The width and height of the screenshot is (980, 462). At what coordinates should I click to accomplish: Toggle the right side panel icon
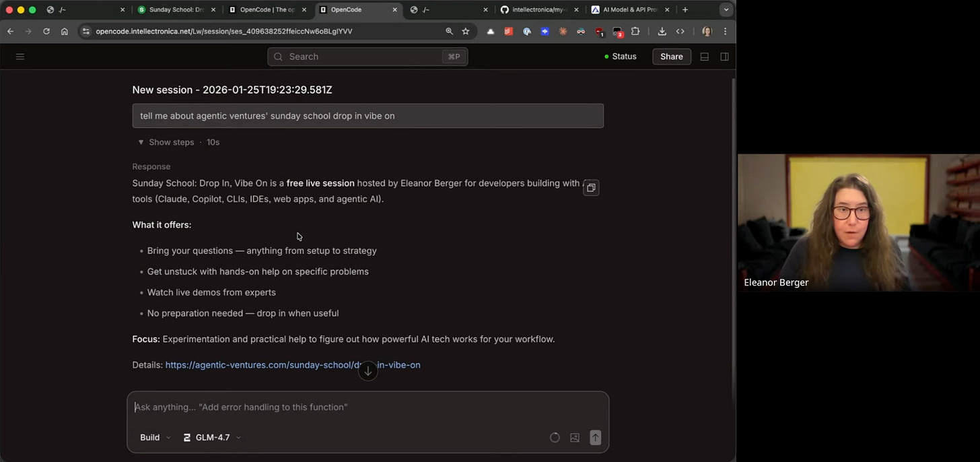tap(724, 57)
